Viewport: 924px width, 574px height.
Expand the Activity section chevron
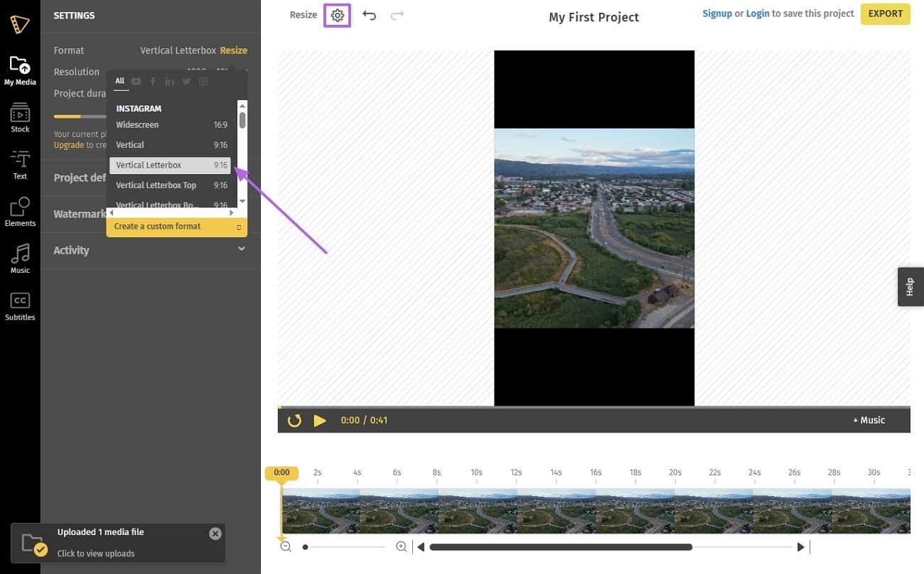tap(242, 249)
